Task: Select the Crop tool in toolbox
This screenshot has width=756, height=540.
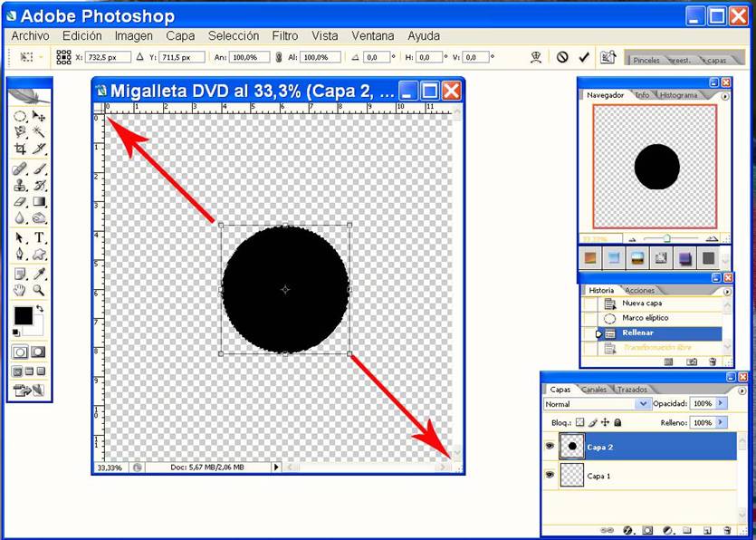Action: (20, 149)
